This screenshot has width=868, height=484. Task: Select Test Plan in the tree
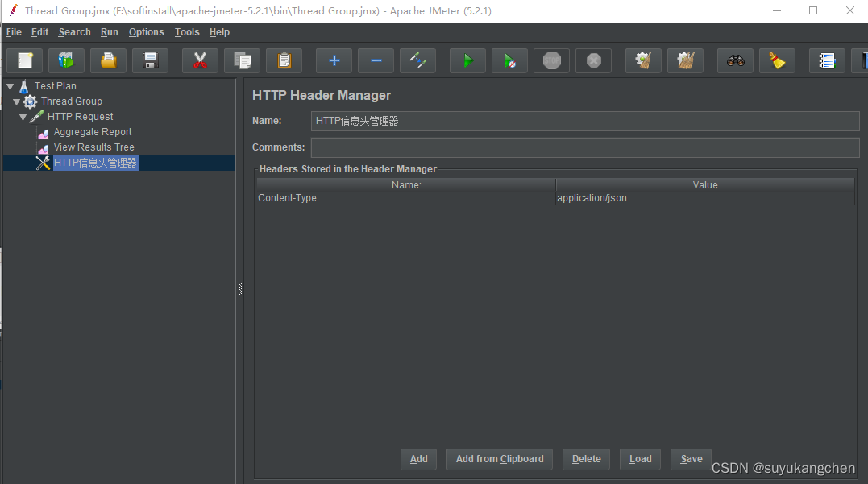(x=56, y=85)
